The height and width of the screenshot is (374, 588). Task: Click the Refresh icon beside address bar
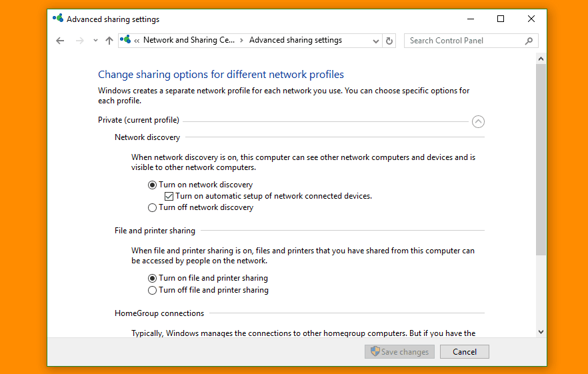(390, 41)
